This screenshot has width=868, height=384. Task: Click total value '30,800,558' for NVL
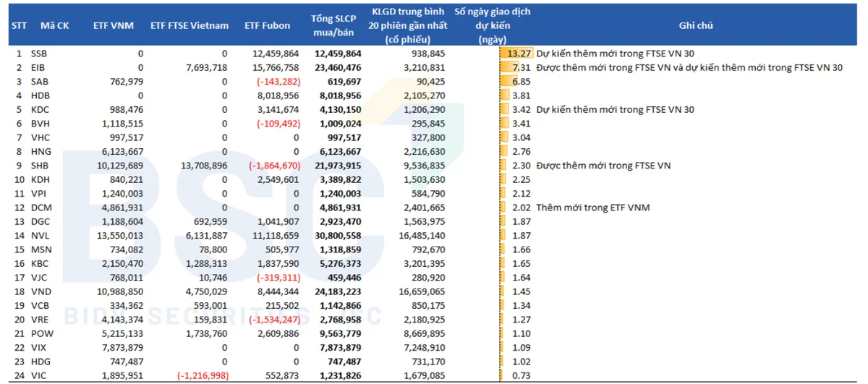pos(339,236)
